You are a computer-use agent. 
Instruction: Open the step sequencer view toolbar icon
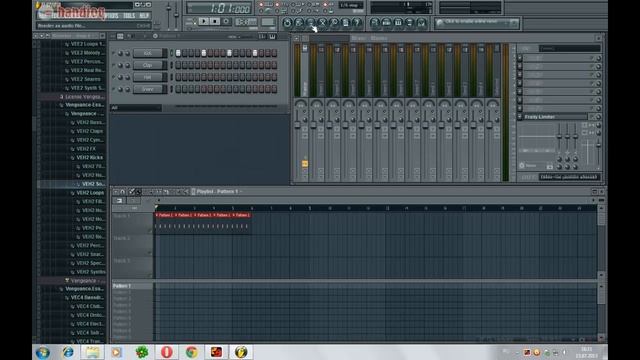[386, 23]
